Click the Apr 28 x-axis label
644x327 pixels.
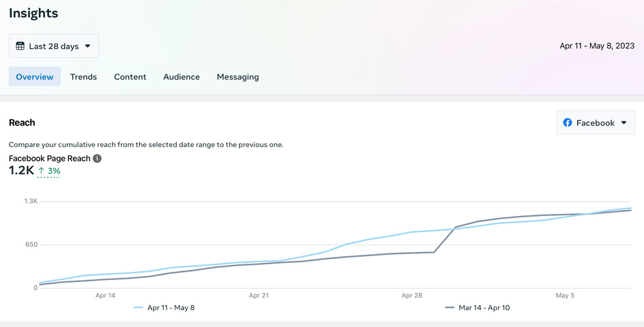412,296
